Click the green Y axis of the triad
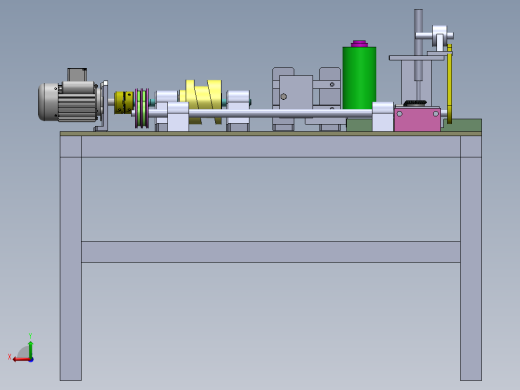 31,349
